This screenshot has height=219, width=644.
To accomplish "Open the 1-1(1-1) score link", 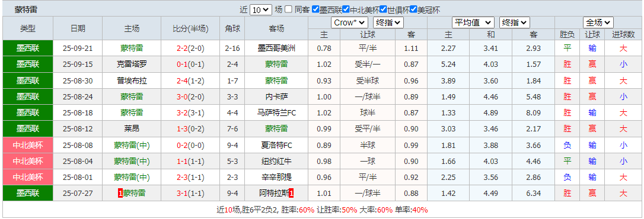I will click(190, 161).
